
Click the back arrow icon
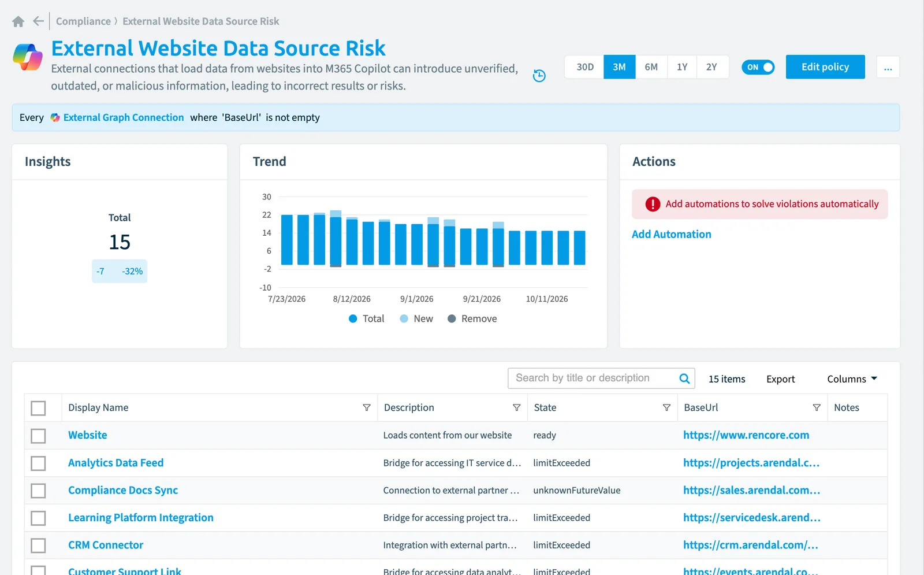point(38,21)
